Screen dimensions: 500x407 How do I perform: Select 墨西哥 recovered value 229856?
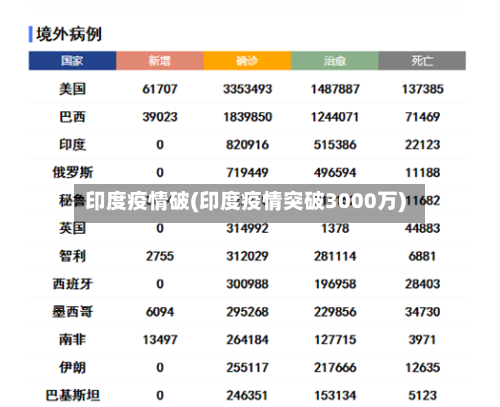pyautogui.click(x=335, y=312)
